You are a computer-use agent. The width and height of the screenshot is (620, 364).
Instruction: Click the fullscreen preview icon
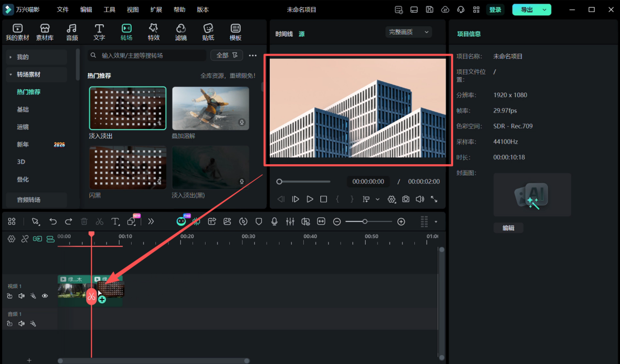coord(434,199)
